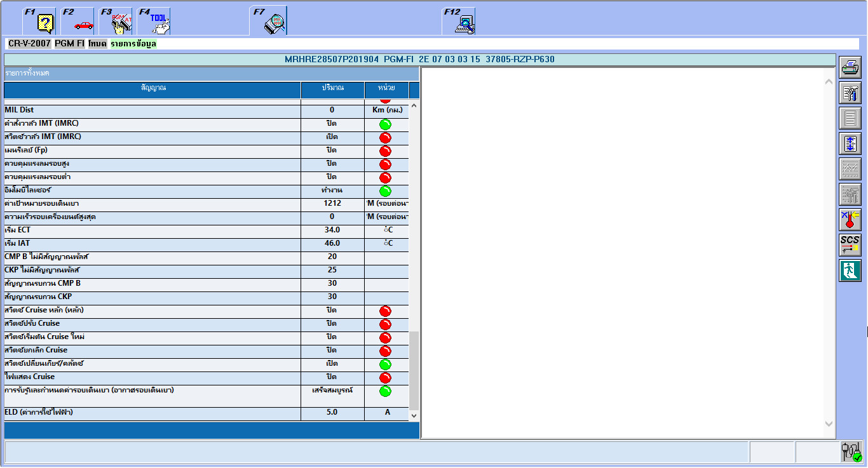The width and height of the screenshot is (868, 468).
Task: Select the เริ่ม IAT row label
Action: [17, 243]
